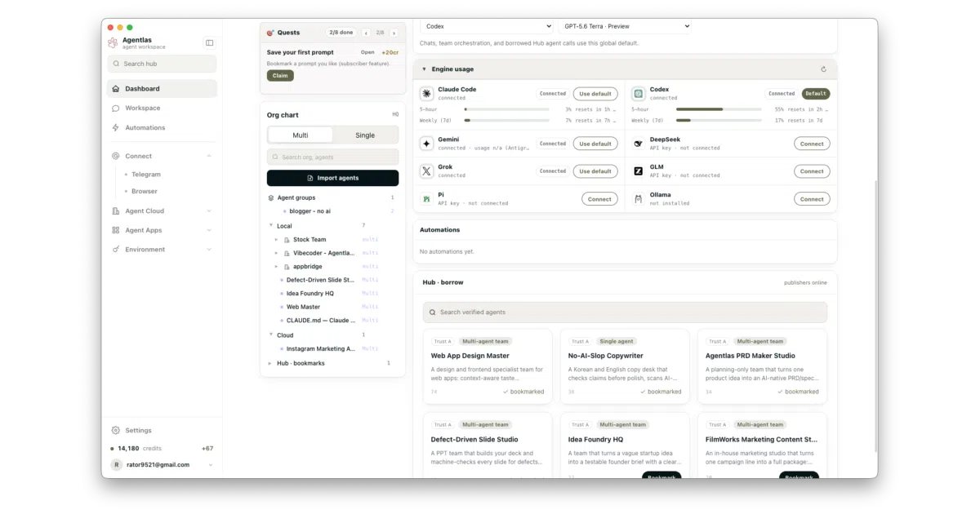Click the Gemini engine sparkle icon

pyautogui.click(x=426, y=144)
